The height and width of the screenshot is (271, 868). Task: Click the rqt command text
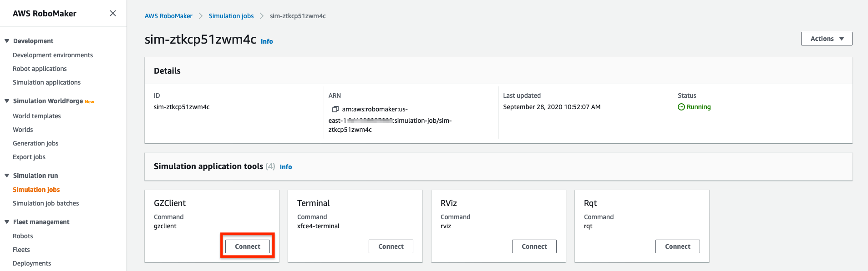pyautogui.click(x=589, y=226)
